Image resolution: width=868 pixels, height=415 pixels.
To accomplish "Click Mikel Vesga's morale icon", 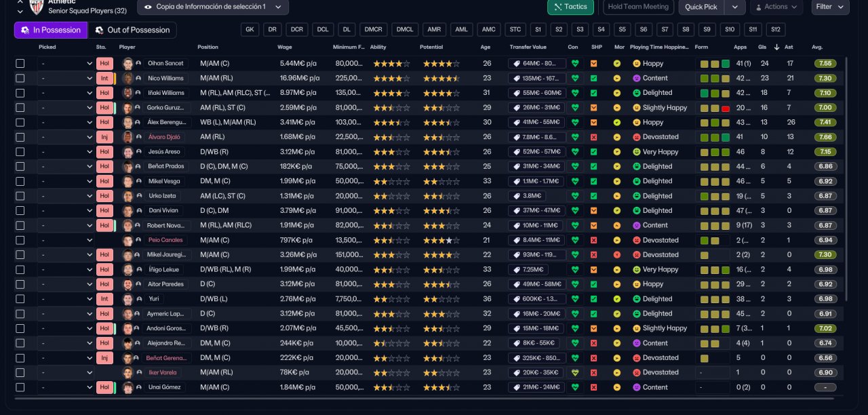I will tap(617, 181).
